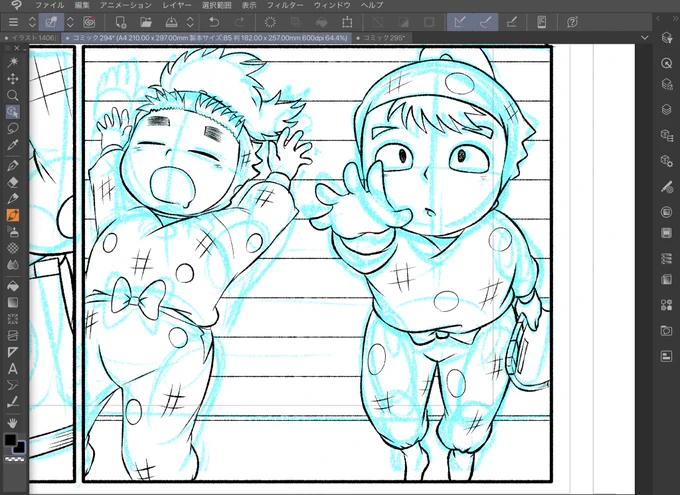Image resolution: width=680 pixels, height=495 pixels.
Task: Open the 表示 menu
Action: pyautogui.click(x=249, y=5)
